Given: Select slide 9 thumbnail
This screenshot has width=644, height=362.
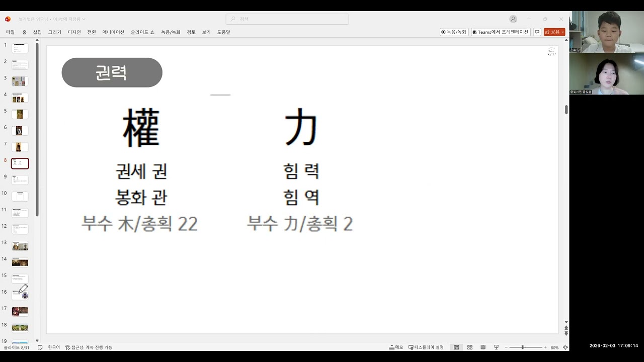Looking at the screenshot, I should point(20,180).
